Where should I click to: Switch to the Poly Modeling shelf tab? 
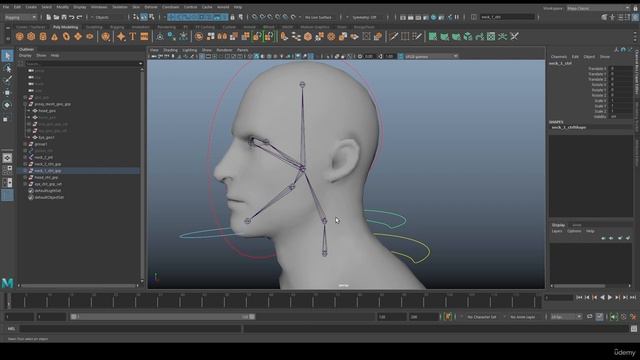pos(65,27)
